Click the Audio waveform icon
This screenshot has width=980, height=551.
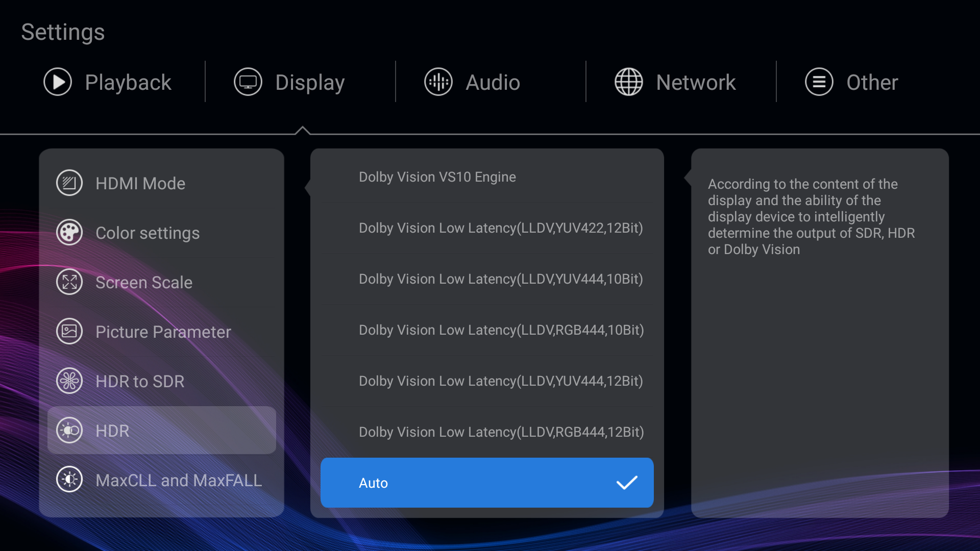438,82
